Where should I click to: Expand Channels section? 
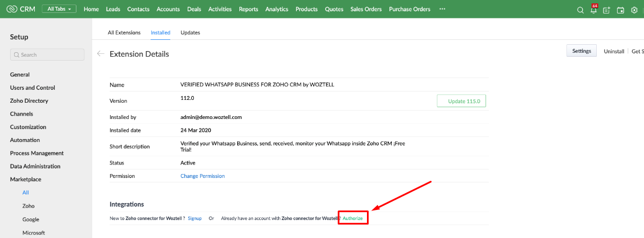pos(22,114)
